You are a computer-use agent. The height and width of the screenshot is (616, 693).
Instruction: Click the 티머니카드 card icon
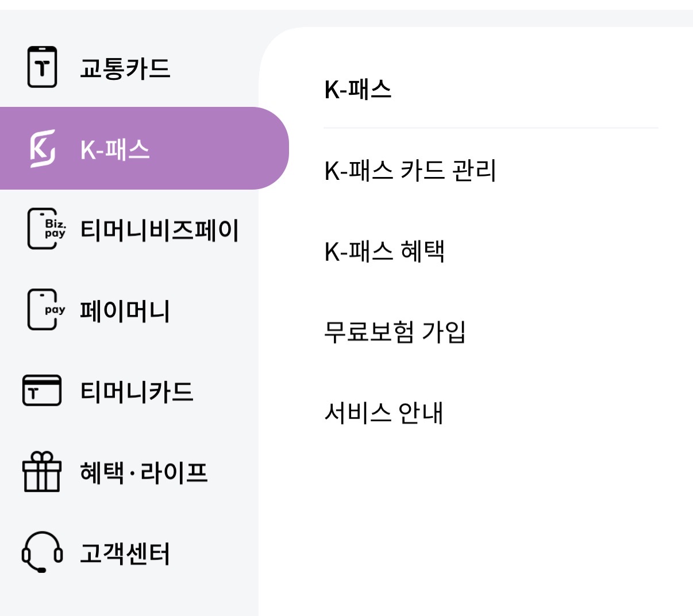click(42, 391)
